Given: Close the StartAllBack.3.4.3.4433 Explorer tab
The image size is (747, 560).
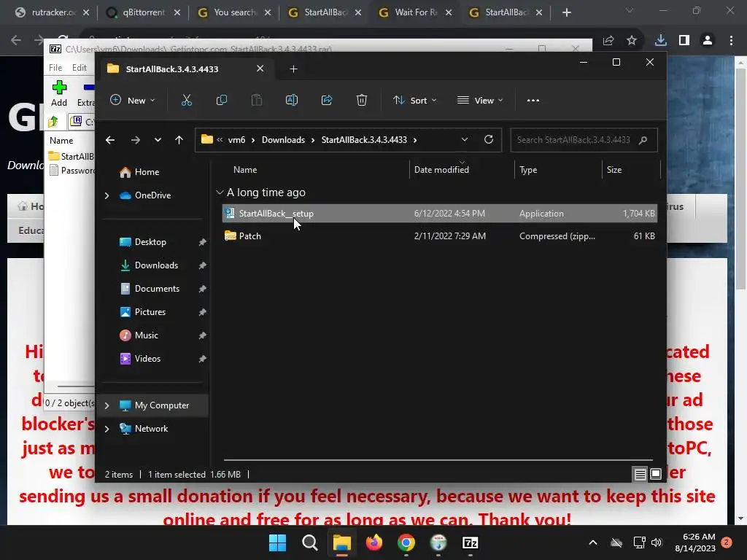Looking at the screenshot, I should pos(260,69).
